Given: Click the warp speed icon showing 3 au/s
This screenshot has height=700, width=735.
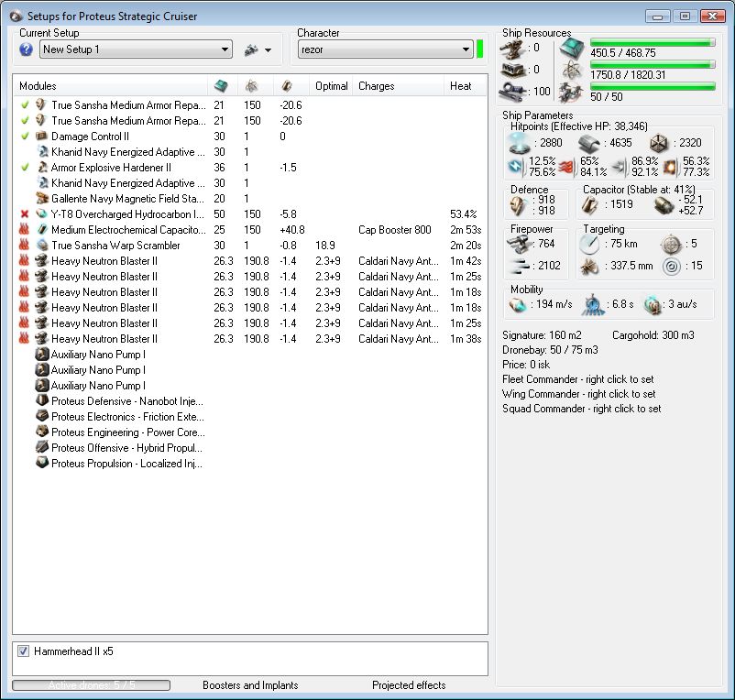Looking at the screenshot, I should point(652,304).
